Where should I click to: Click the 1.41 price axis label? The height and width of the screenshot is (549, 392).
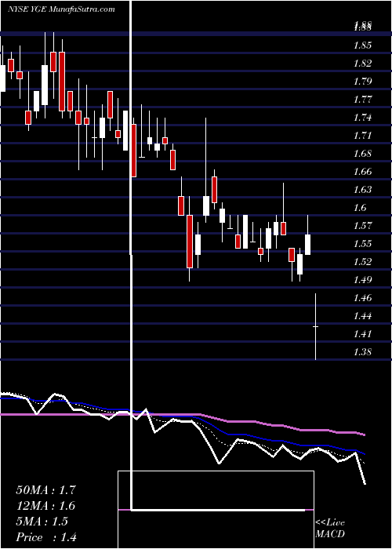[x=362, y=334]
